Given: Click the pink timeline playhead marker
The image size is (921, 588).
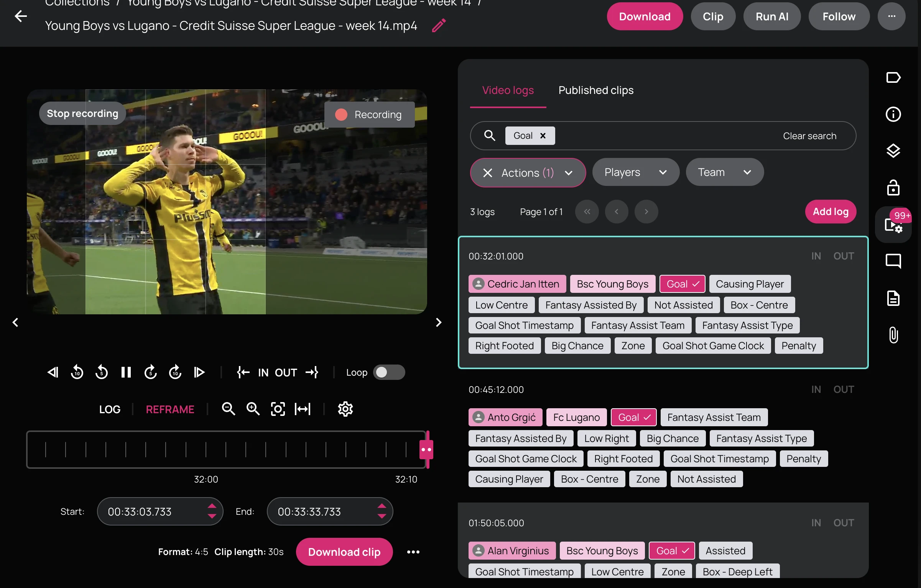Looking at the screenshot, I should coord(426,450).
